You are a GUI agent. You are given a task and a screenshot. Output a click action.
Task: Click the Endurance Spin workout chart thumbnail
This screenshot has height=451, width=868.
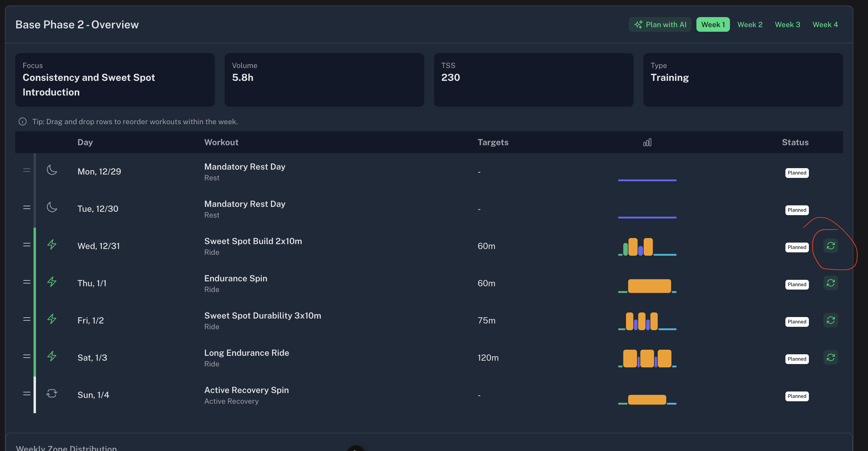tap(647, 285)
